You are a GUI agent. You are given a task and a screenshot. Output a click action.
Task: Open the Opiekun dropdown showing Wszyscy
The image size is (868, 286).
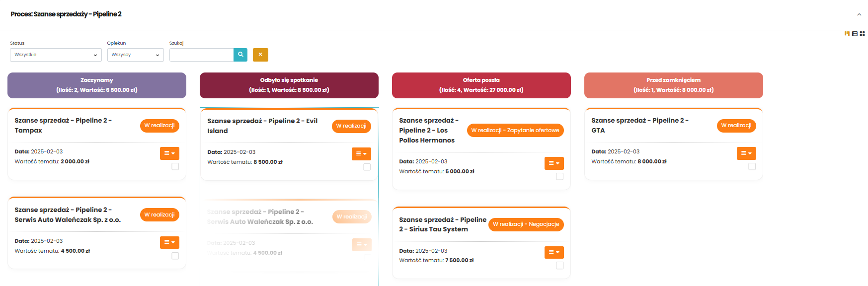tap(136, 55)
